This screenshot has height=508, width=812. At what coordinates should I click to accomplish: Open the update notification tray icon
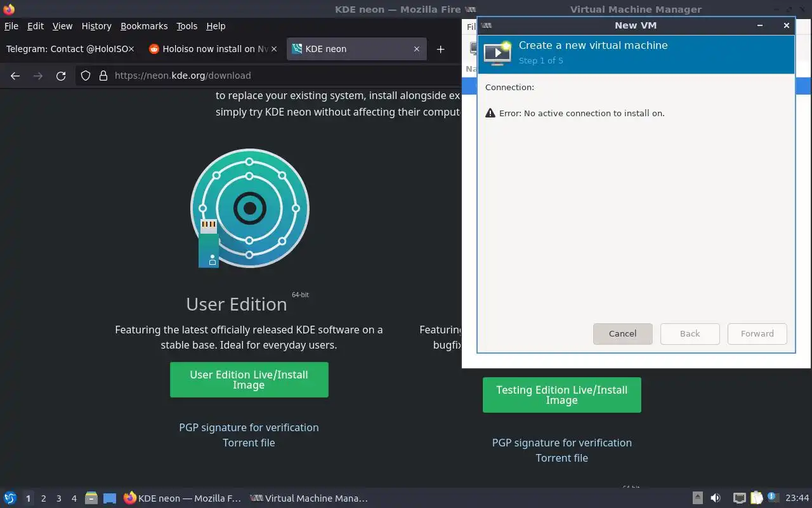point(773,498)
